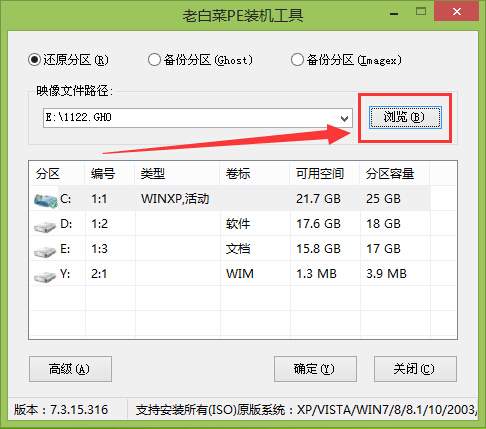Image resolution: width=486 pixels, height=429 pixels.
Task: Click the partition number 1:2 cell
Action: pos(99,224)
